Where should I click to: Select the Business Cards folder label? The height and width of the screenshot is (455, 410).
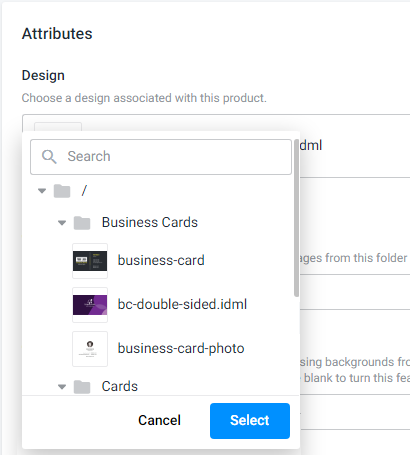[150, 222]
